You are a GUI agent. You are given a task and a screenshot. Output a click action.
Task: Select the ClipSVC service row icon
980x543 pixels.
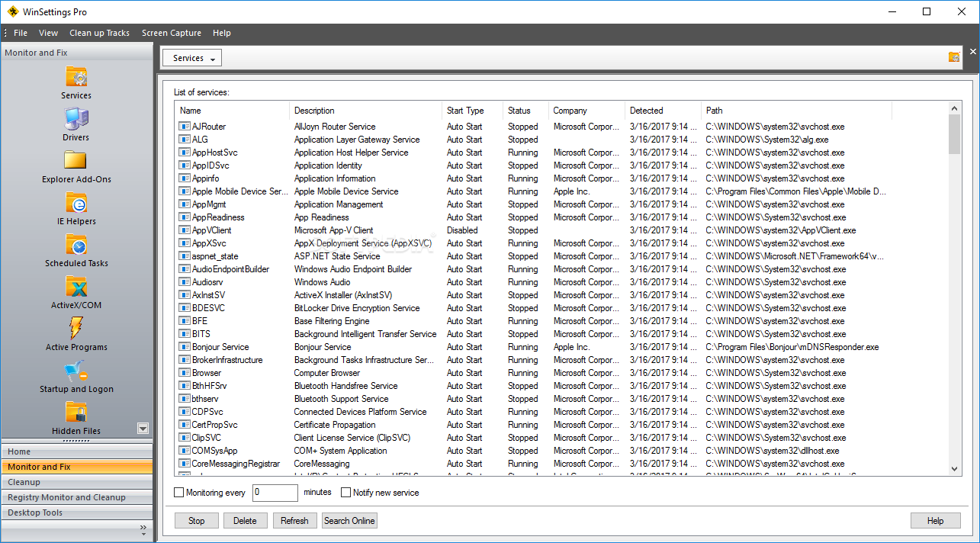coord(185,438)
